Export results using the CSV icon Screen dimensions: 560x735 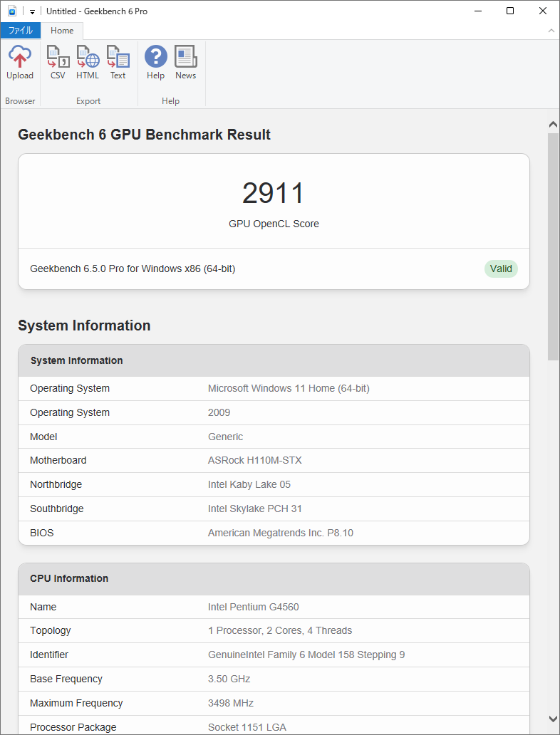(x=58, y=57)
